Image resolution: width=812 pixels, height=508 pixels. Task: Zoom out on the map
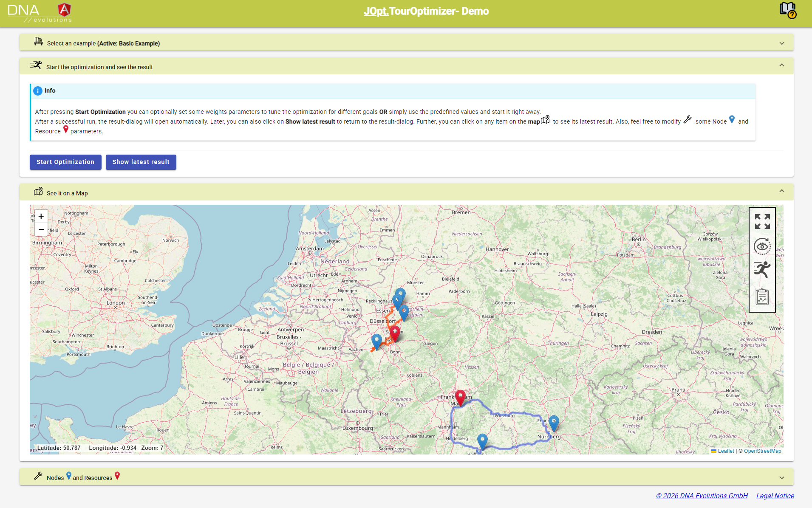41,229
